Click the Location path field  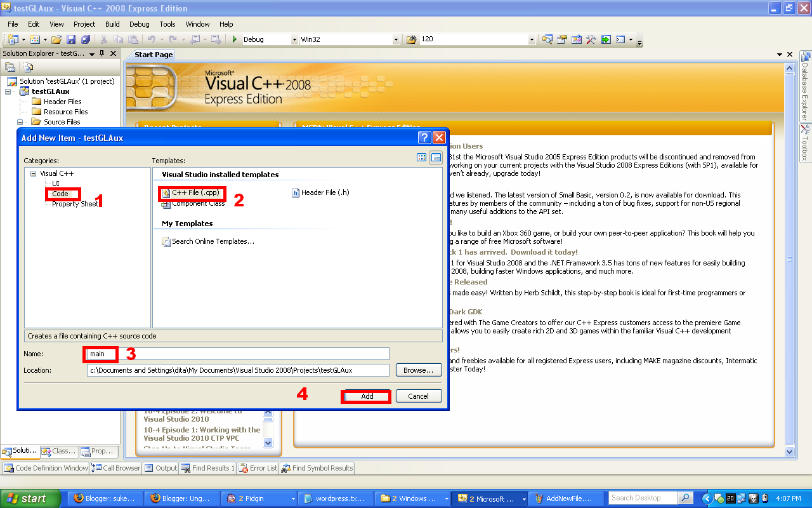click(x=238, y=370)
